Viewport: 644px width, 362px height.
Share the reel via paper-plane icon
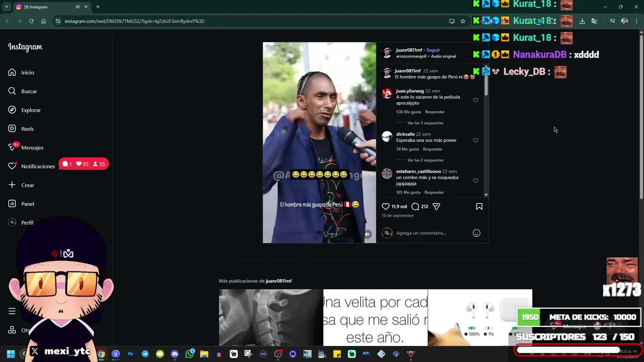coord(436,206)
